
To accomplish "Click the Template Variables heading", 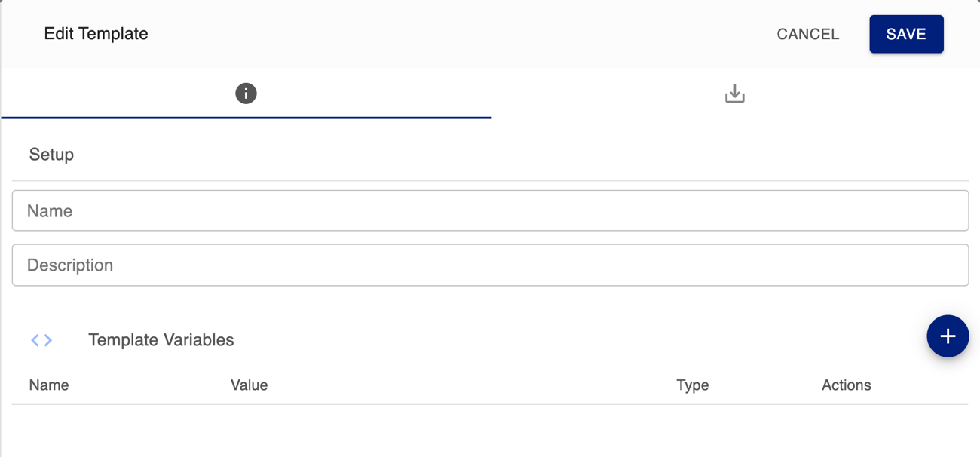I will pyautogui.click(x=161, y=340).
